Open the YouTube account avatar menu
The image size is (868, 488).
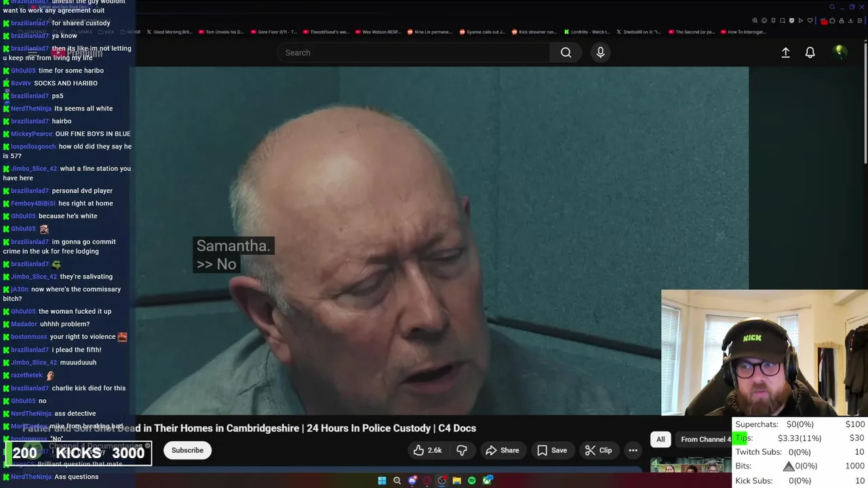(x=840, y=52)
